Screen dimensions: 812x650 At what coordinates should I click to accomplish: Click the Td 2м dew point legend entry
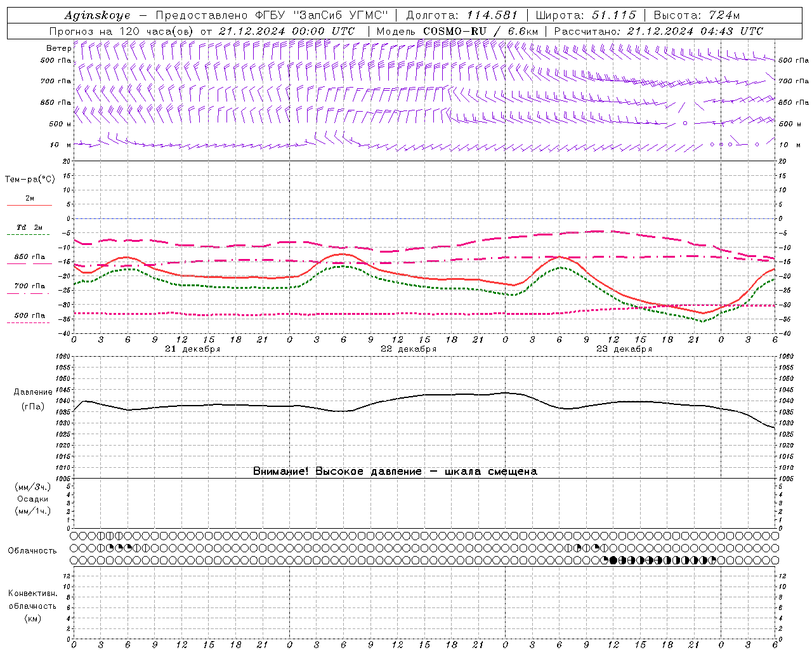30,227
